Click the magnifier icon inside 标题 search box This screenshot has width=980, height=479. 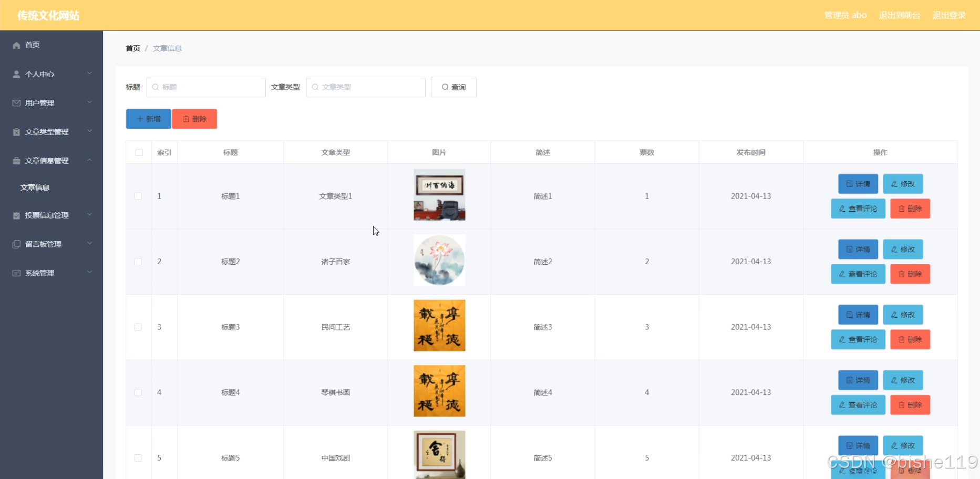click(x=155, y=87)
